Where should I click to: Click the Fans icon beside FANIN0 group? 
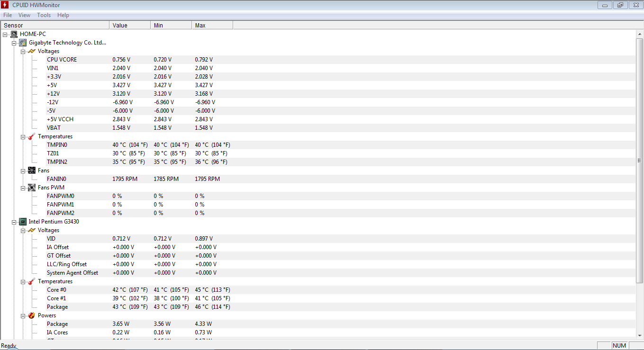pyautogui.click(x=31, y=171)
